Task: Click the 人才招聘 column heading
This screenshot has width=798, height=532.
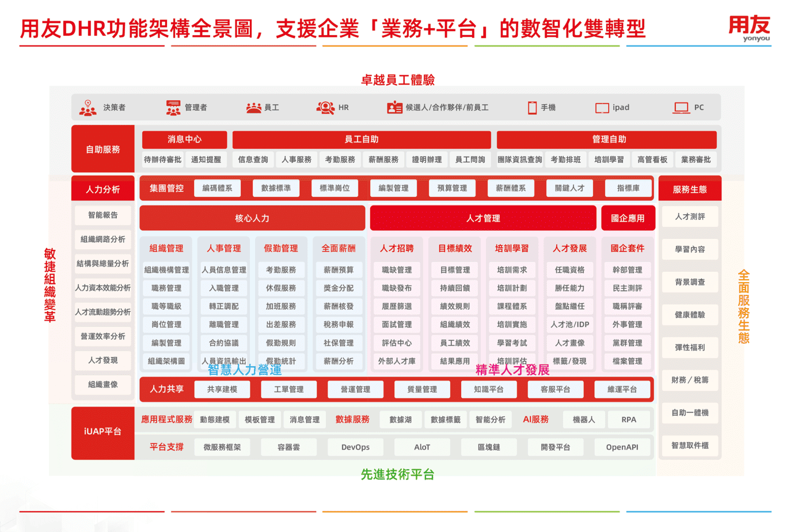Action: click(x=397, y=248)
